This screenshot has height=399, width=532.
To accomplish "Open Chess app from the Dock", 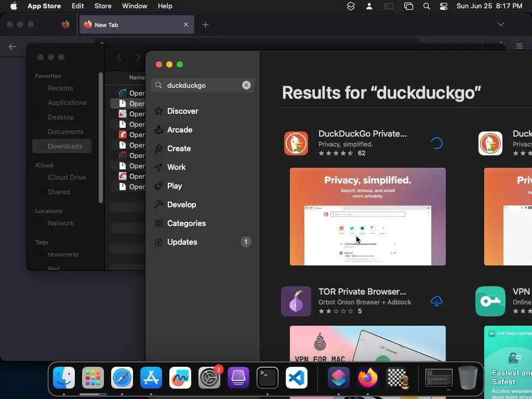I will [x=397, y=378].
